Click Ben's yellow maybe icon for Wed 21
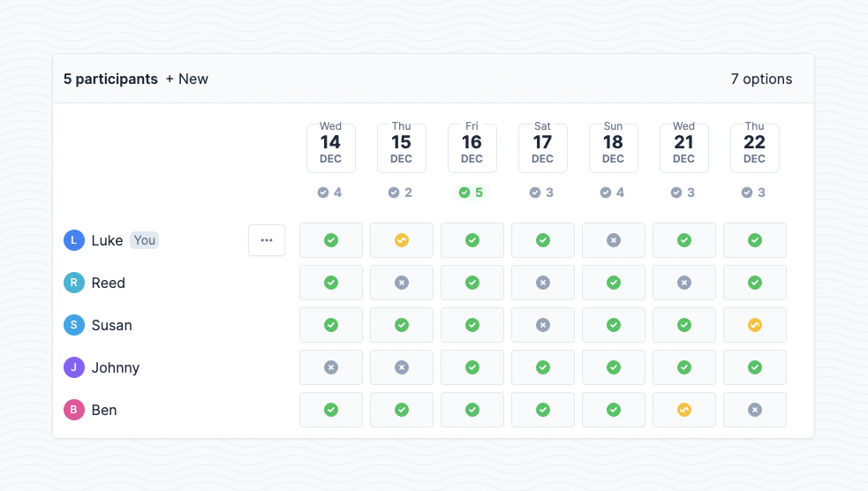 pyautogui.click(x=684, y=410)
